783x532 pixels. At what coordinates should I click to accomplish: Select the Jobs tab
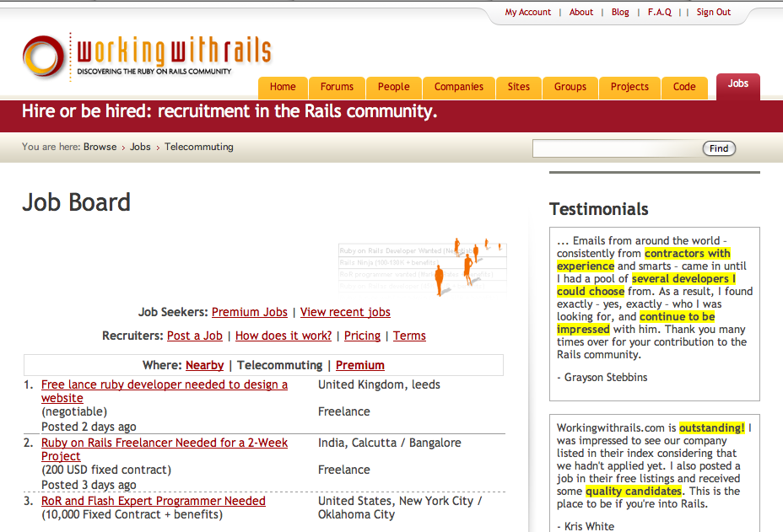pos(738,86)
